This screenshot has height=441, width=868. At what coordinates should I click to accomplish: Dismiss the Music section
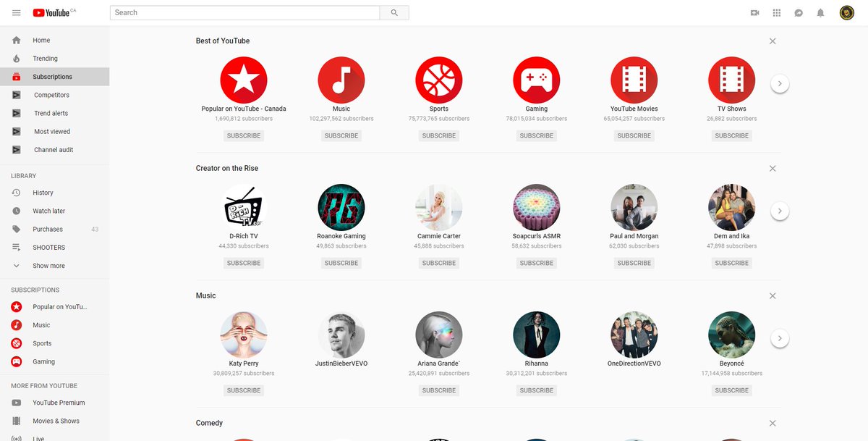773,296
